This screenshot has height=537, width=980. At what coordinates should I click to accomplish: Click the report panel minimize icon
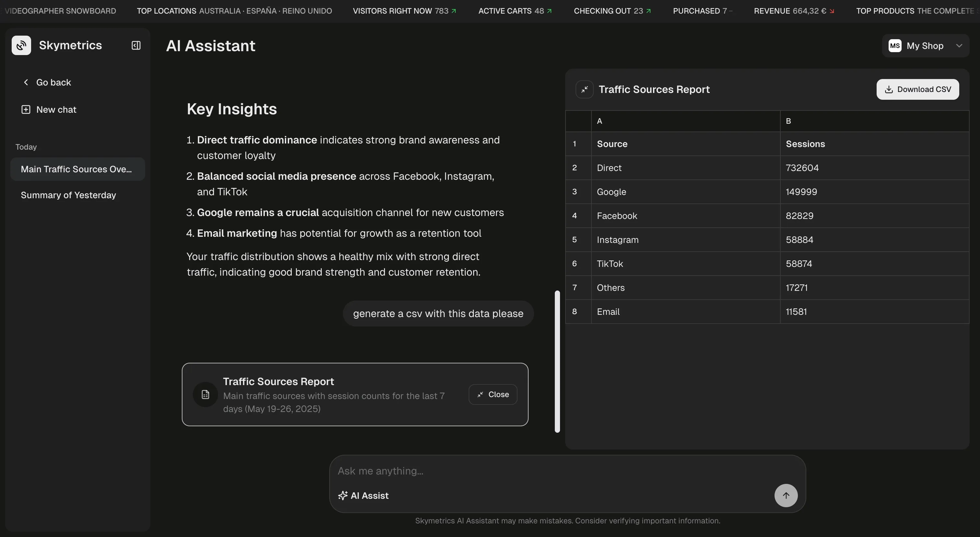click(584, 89)
